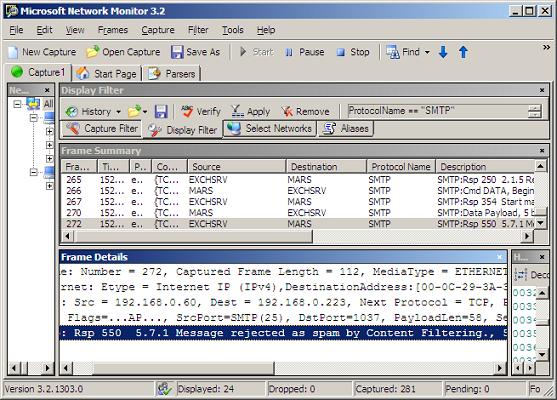Open the Capture Filter pane

(102, 129)
